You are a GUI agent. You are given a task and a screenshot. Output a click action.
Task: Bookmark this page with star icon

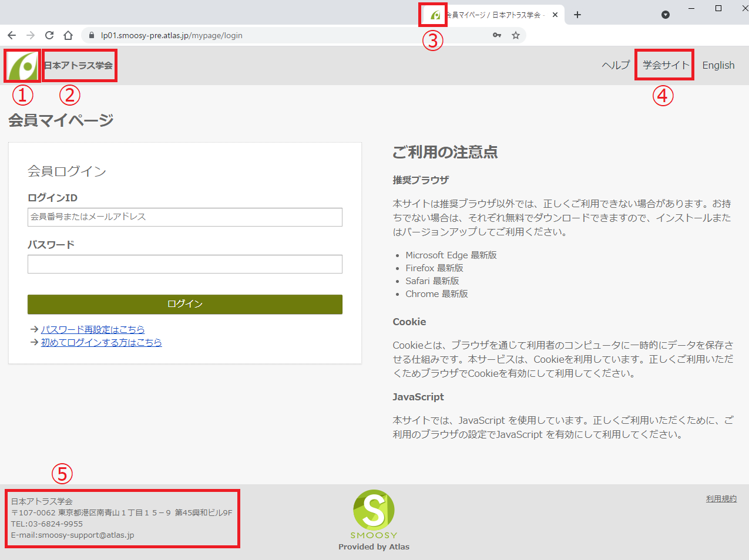(516, 35)
